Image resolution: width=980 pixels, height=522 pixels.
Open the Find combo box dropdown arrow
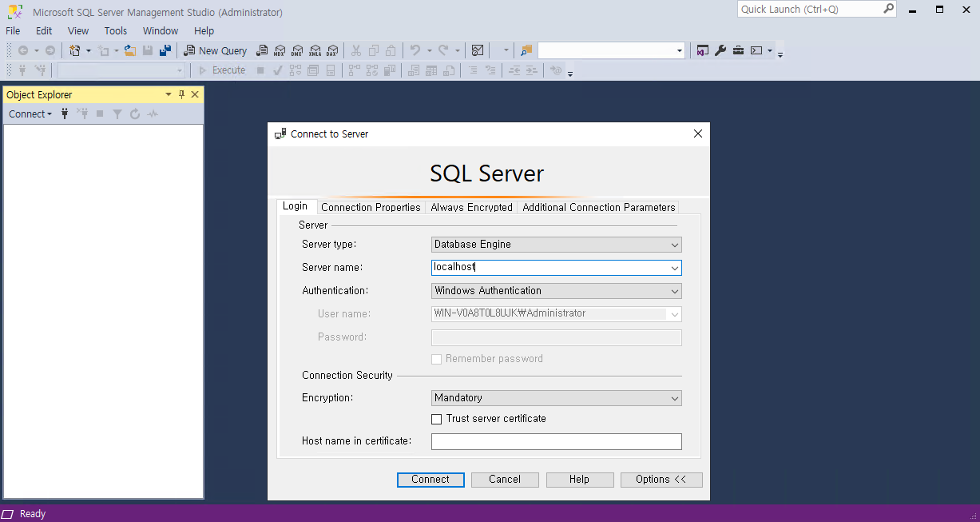[680, 50]
